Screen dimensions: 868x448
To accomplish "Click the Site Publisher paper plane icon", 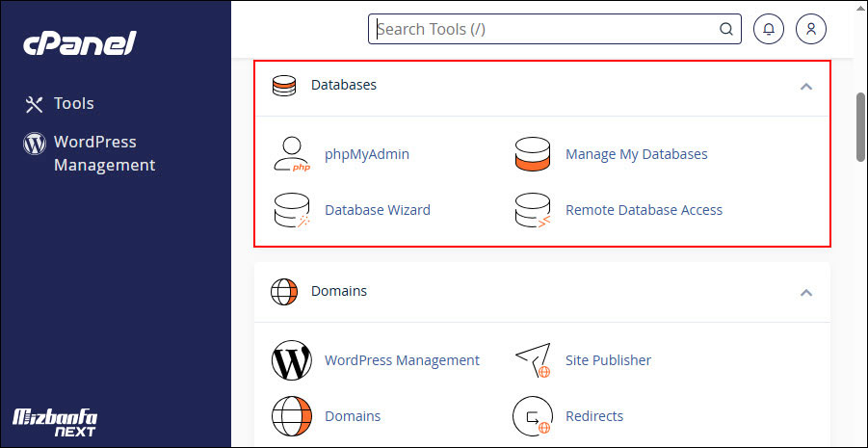I will pos(533,360).
